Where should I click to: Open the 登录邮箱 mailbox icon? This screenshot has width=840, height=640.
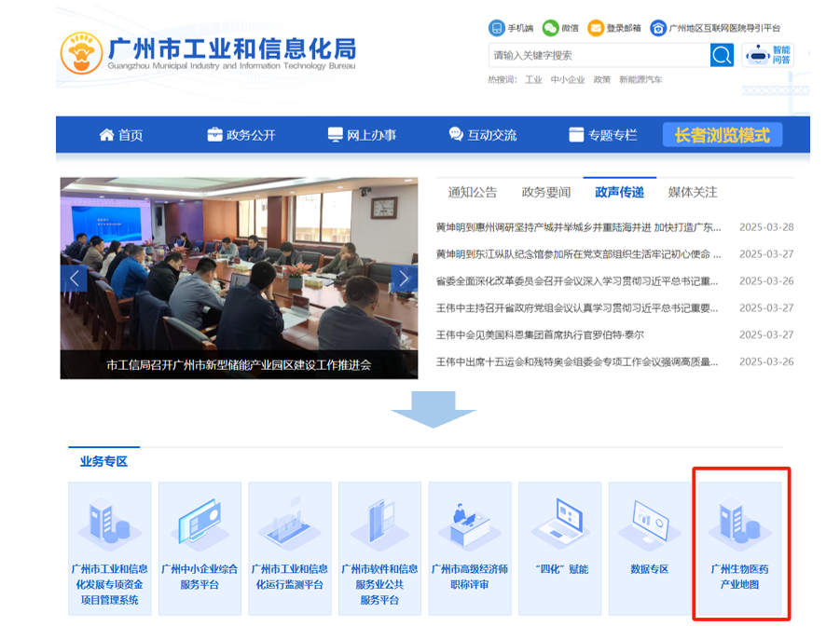coord(596,28)
